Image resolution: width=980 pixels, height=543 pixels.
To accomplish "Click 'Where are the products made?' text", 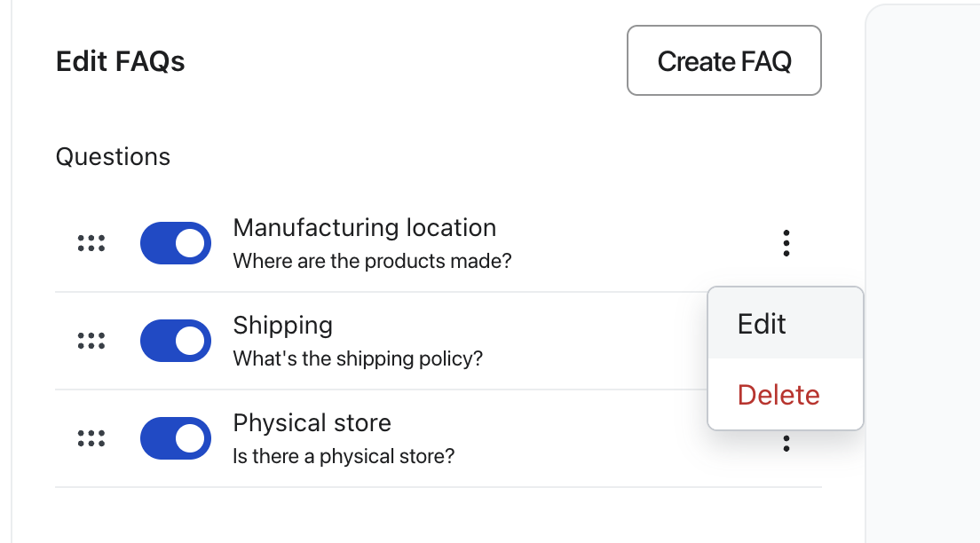I will 372,262.
